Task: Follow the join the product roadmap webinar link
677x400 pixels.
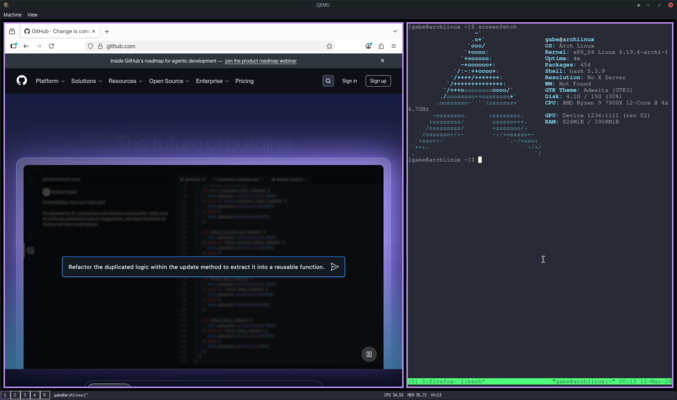Action: 261,61
